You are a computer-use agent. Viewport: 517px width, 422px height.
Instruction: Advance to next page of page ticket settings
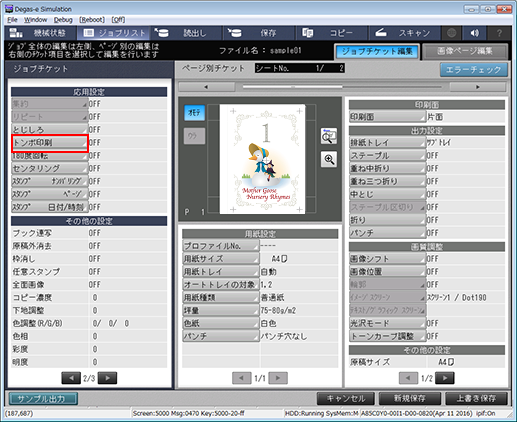pos(444,378)
